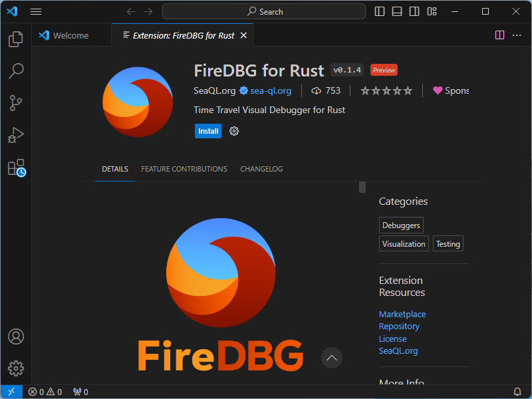Screen dimensions: 532x399
Task: Click the Preview badge
Action: (x=384, y=70)
